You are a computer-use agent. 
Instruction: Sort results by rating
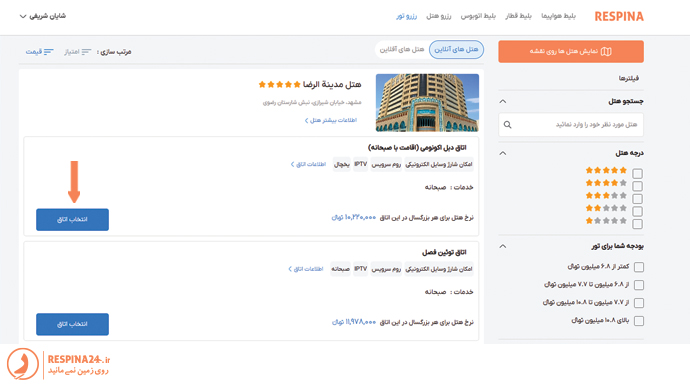(77, 52)
